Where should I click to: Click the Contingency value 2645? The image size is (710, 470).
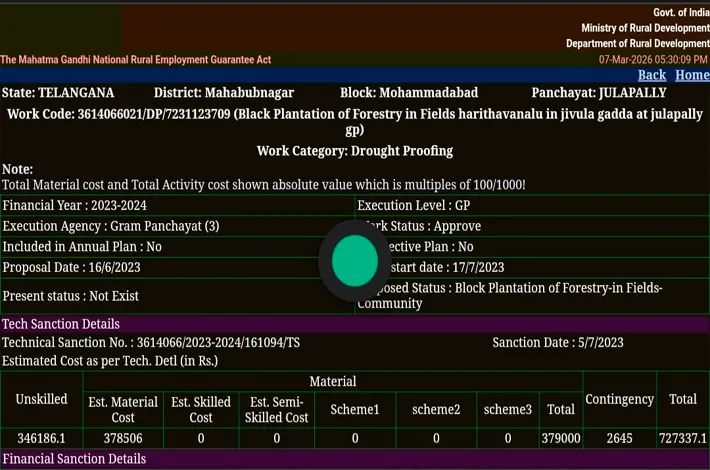(619, 438)
